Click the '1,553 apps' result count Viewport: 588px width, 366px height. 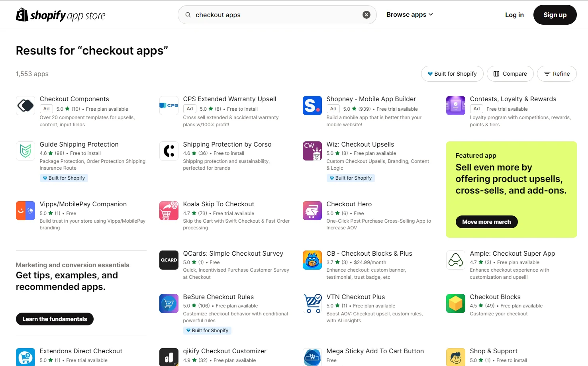click(x=32, y=74)
